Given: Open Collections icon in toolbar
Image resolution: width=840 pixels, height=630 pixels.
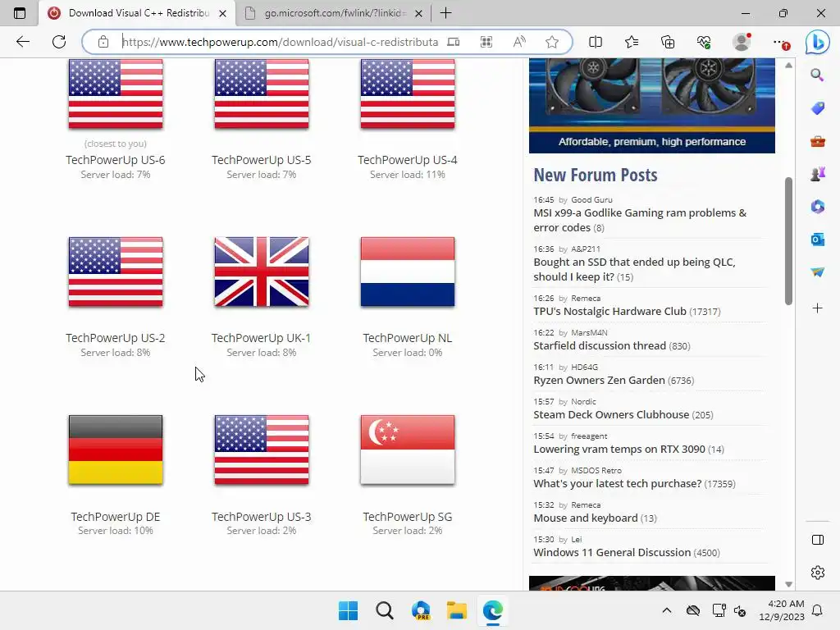Looking at the screenshot, I should click(x=668, y=42).
